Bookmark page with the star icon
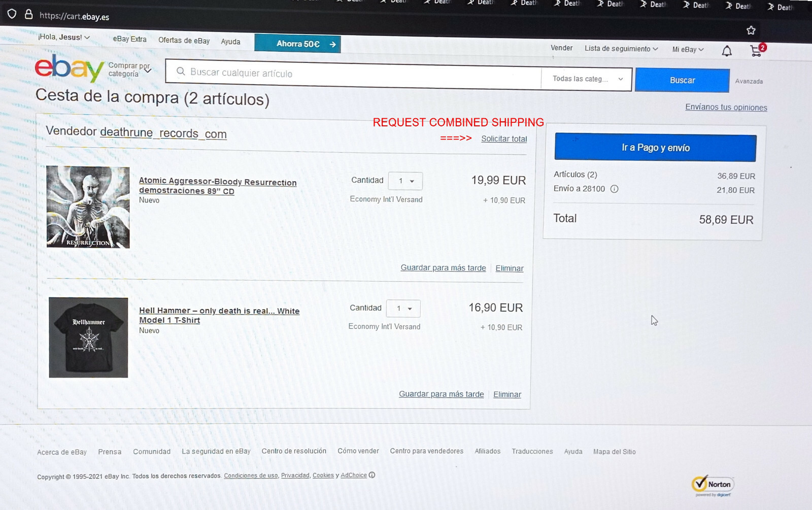Screen dimensions: 812x510 751,30
